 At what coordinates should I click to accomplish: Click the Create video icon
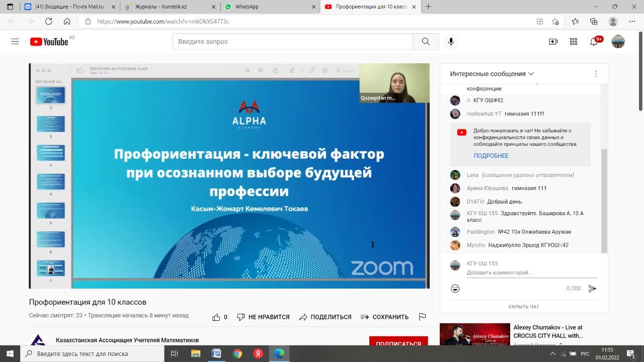553,41
